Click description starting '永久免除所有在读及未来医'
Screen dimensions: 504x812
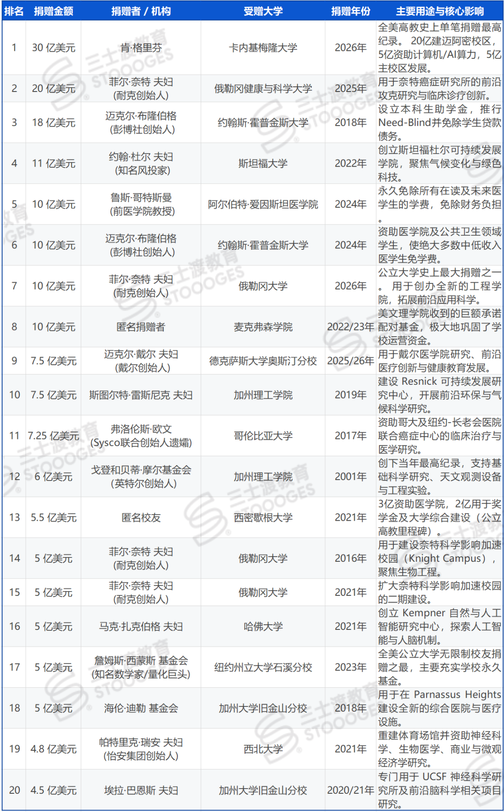(440, 204)
